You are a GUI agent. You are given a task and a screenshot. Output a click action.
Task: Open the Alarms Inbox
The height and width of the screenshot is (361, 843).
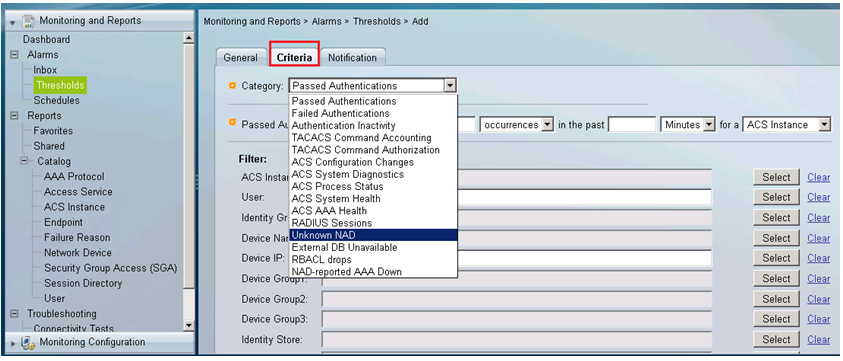[45, 70]
